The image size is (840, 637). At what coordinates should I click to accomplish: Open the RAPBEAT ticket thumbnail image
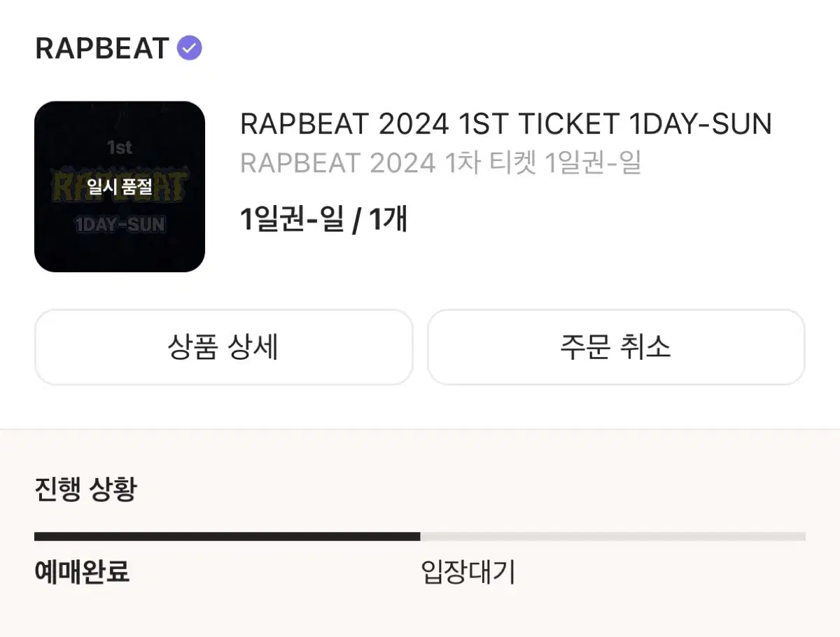pyautogui.click(x=120, y=186)
